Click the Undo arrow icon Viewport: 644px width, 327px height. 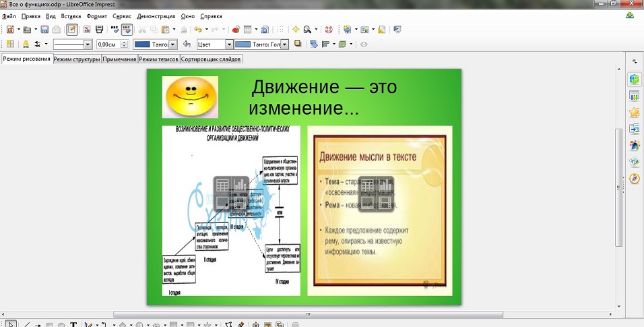(197, 30)
